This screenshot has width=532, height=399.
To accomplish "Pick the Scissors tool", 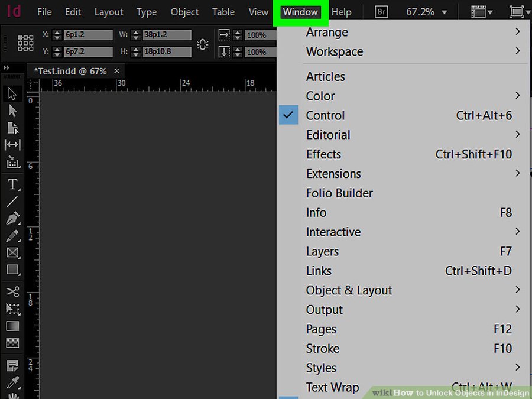I will click(12, 291).
